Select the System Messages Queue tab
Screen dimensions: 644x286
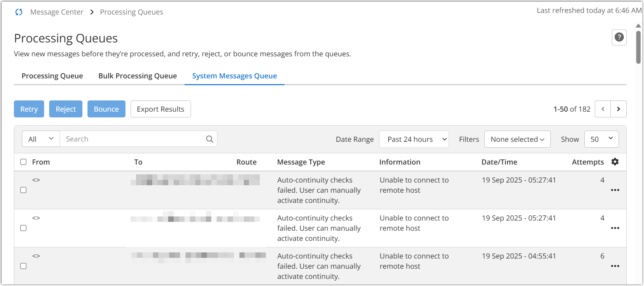click(x=234, y=76)
